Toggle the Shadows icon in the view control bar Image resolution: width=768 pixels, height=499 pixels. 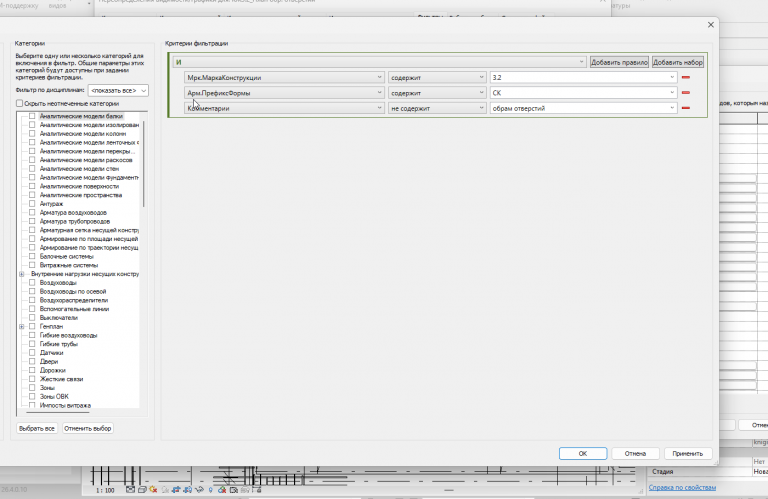[165, 490]
